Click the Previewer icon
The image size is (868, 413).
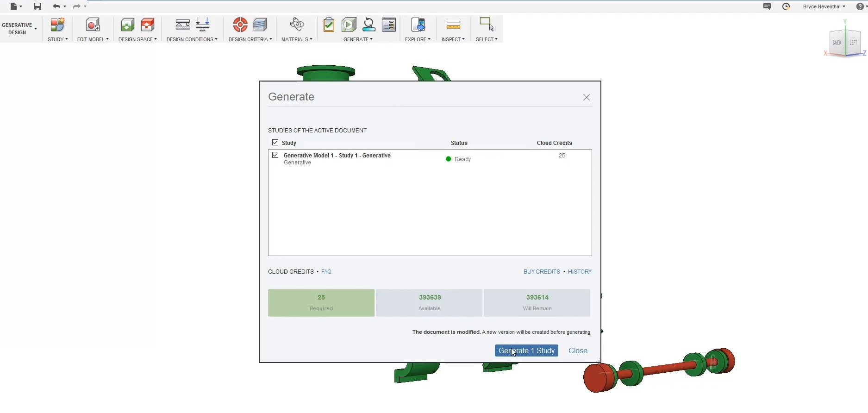pyautogui.click(x=349, y=25)
